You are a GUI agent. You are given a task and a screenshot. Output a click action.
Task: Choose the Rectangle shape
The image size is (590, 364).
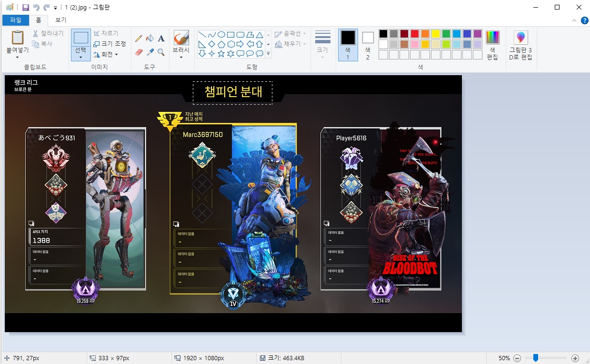(230, 35)
